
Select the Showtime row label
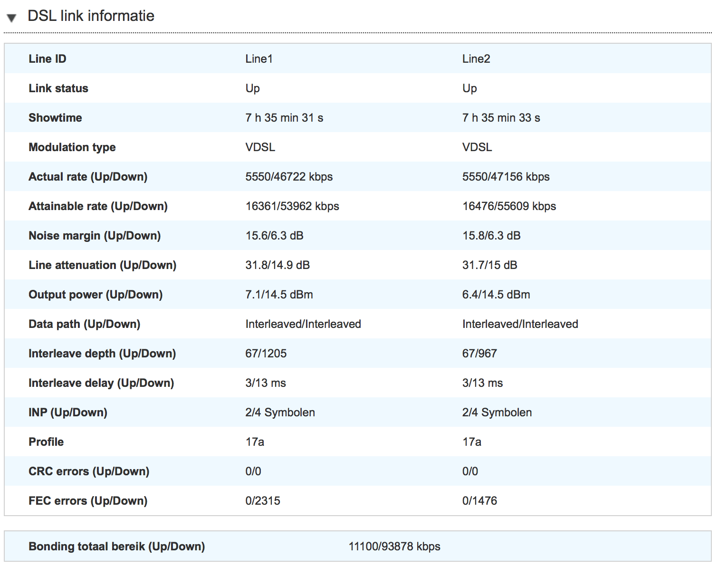(x=55, y=118)
